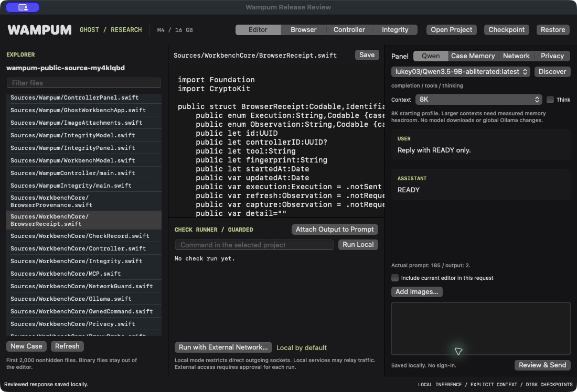This screenshot has width=577, height=392.
Task: Click the 'Local by default' status text
Action: coord(302,348)
